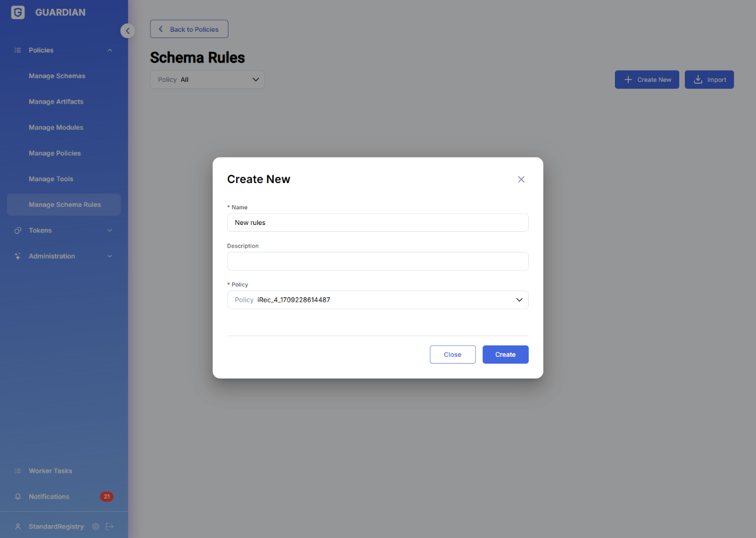
Task: Click the notifications badge showing 21
Action: point(107,497)
